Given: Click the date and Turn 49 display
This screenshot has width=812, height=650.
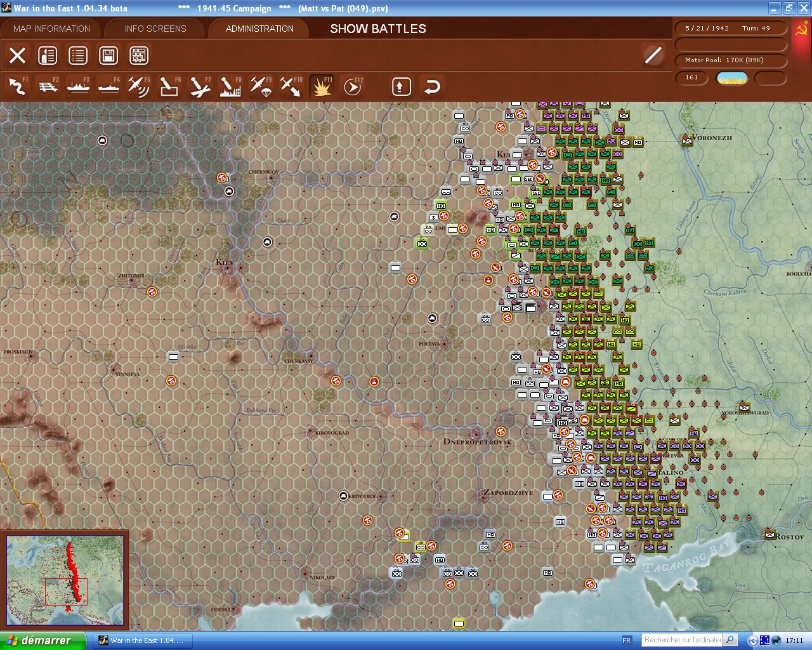Looking at the screenshot, I should point(731,29).
